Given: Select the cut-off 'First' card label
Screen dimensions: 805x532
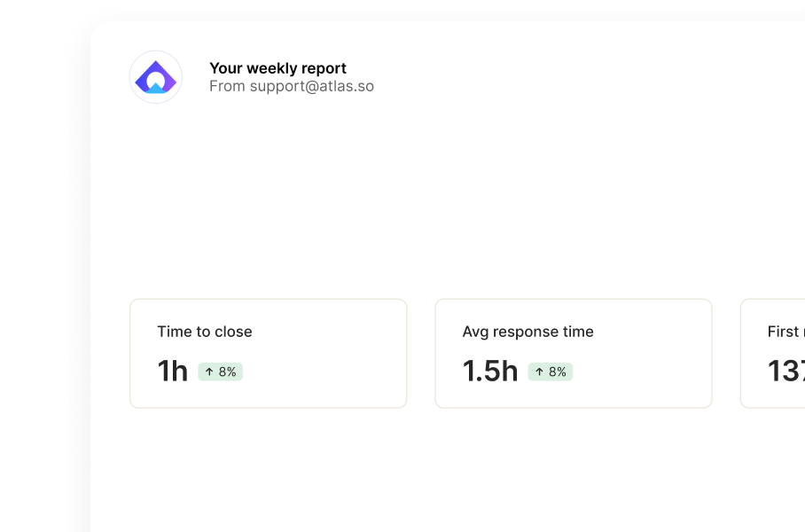Looking at the screenshot, I should [785, 332].
